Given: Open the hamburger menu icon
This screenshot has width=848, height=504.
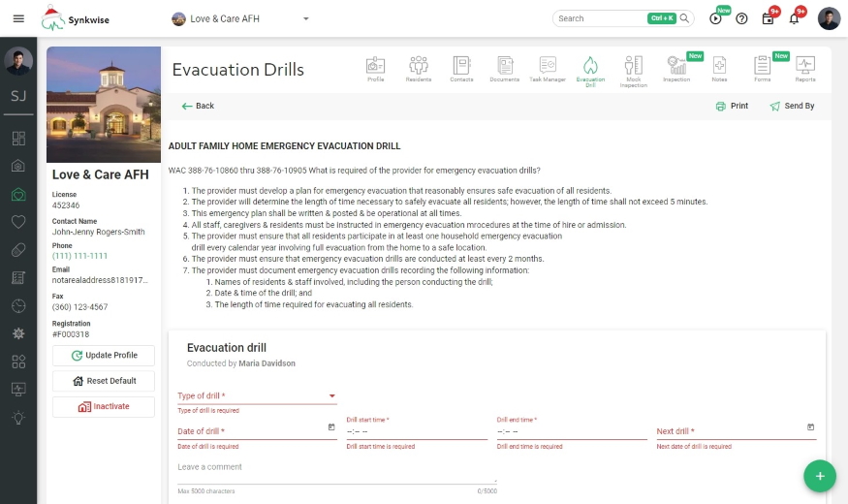Looking at the screenshot, I should 18,18.
